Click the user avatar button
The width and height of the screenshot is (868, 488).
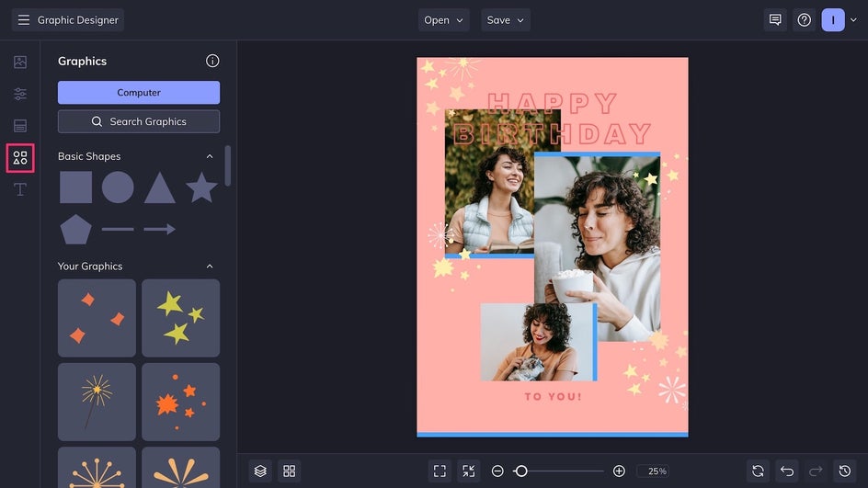tap(832, 20)
